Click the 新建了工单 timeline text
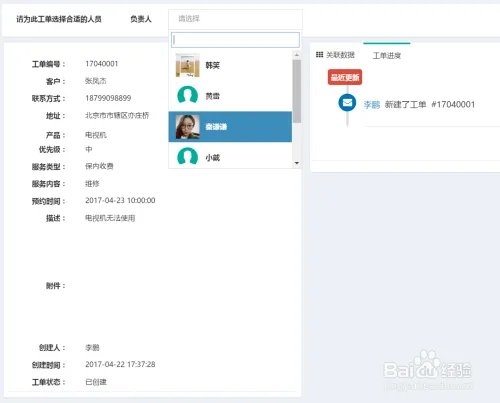This screenshot has width=500, height=403. [x=405, y=104]
